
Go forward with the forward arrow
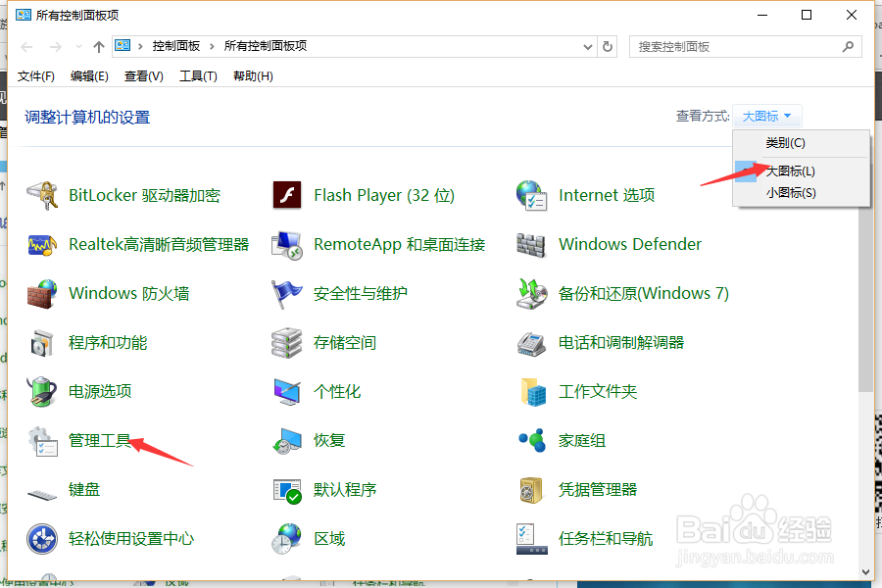click(55, 47)
